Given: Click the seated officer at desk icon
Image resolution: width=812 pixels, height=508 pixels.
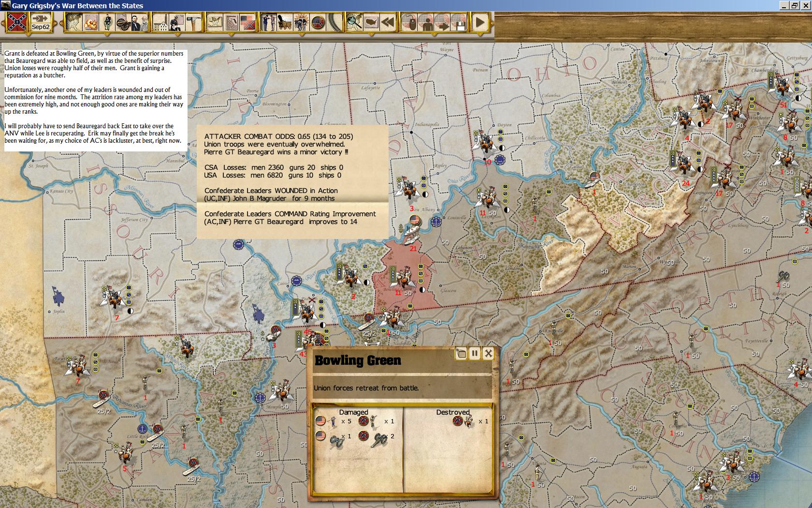Looking at the screenshot, I should (176, 22).
